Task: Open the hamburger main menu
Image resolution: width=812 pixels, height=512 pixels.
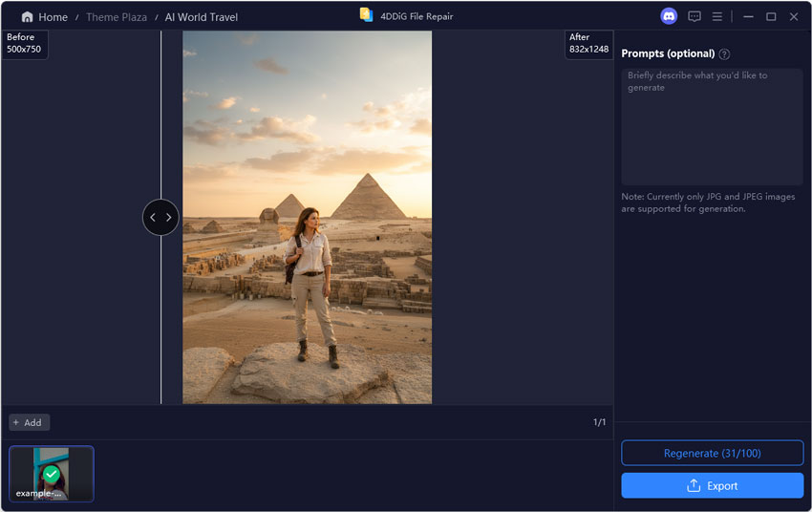Action: pyautogui.click(x=716, y=16)
